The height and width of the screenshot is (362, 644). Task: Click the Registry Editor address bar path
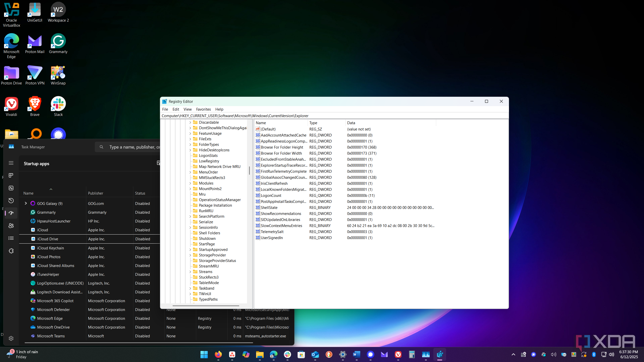(x=334, y=116)
